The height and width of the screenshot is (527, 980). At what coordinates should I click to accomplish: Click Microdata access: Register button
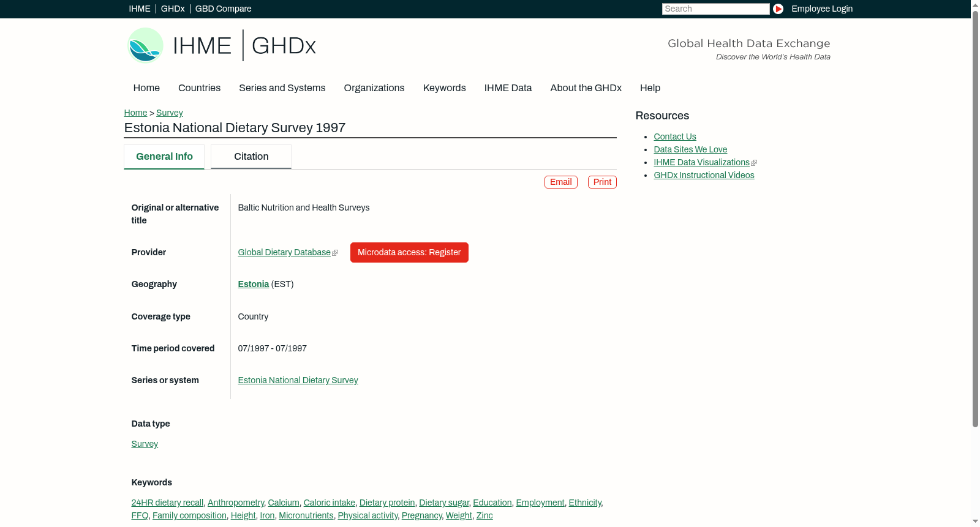[409, 253]
